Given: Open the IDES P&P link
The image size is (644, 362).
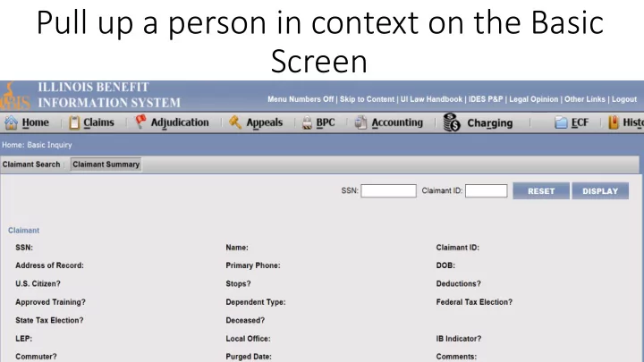Looking at the screenshot, I should coord(486,99).
